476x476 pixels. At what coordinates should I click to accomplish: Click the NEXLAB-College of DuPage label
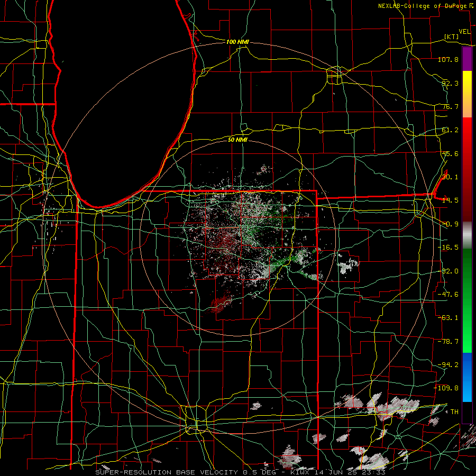(423, 6)
